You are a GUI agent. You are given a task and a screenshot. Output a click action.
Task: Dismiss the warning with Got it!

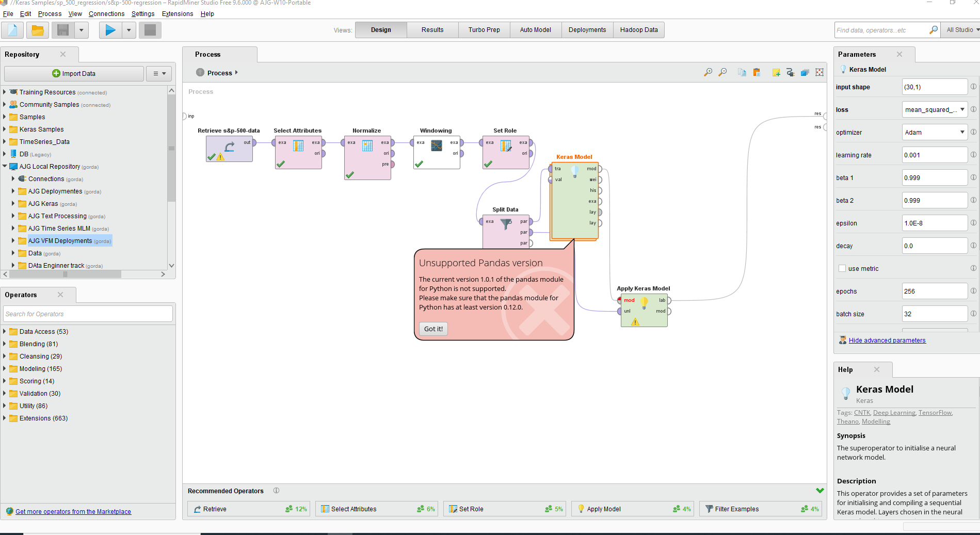pyautogui.click(x=433, y=329)
